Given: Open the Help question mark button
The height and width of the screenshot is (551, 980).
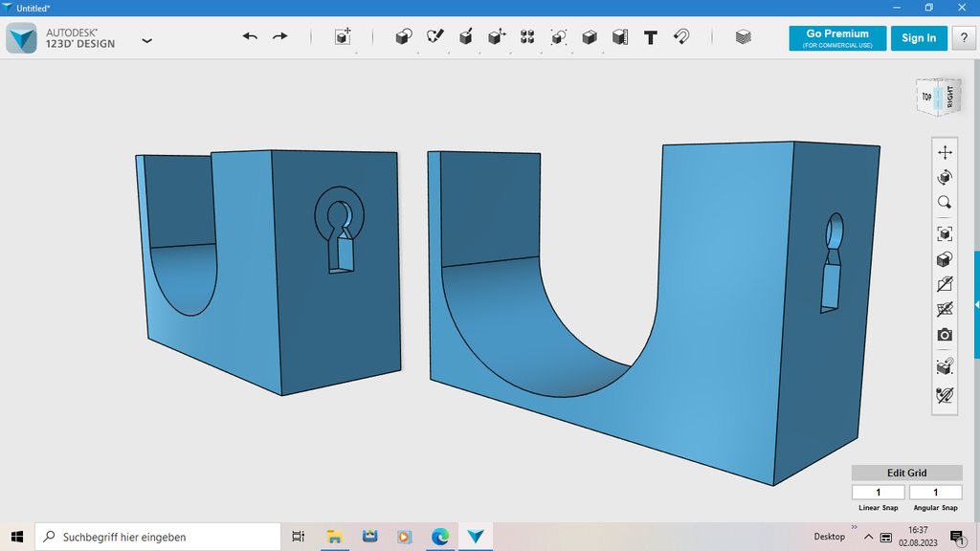Looking at the screenshot, I should click(x=964, y=38).
